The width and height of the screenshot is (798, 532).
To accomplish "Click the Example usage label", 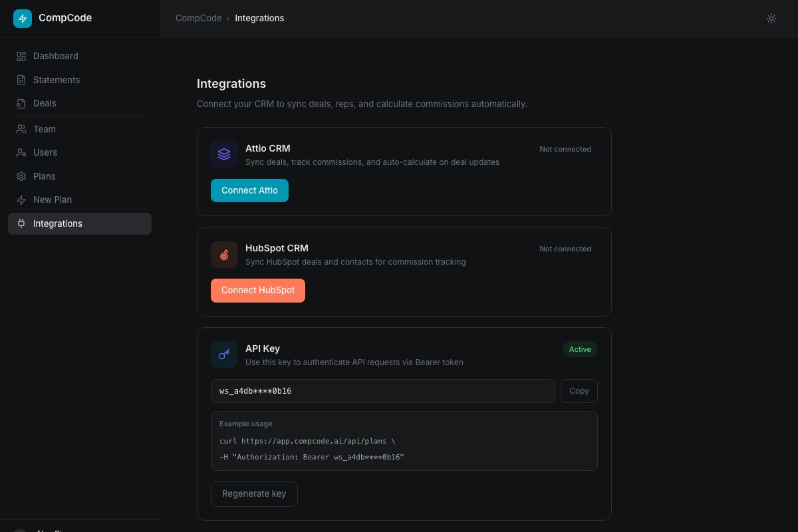I will coord(246,424).
